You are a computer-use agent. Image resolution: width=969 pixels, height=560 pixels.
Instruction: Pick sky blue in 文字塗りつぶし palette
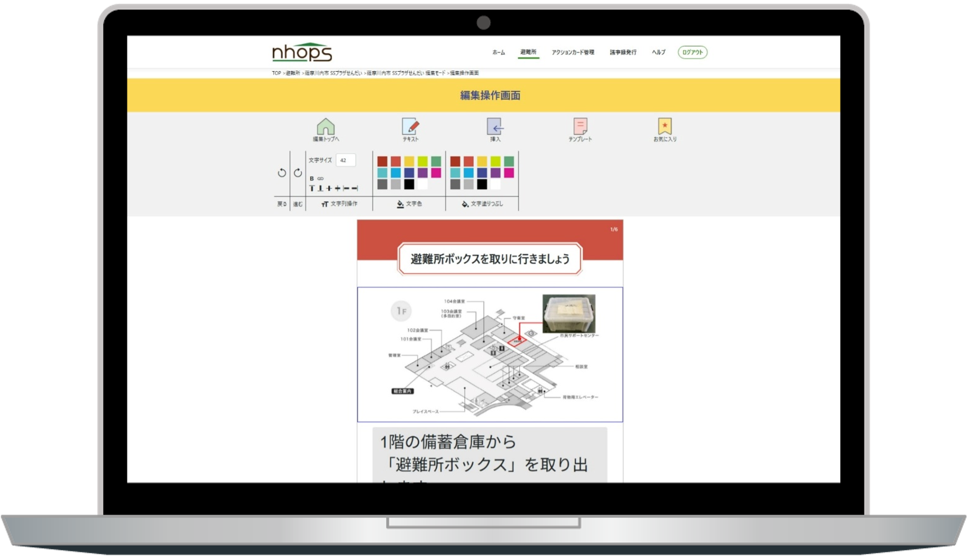pos(468,173)
